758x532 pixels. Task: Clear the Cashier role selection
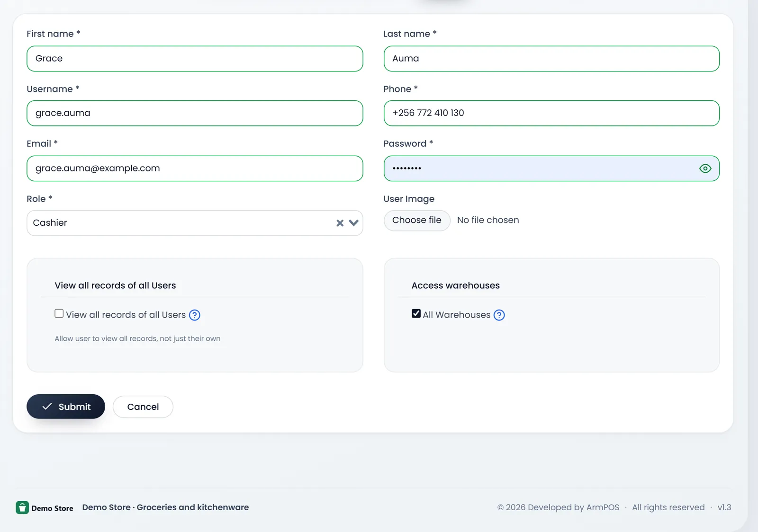pyautogui.click(x=340, y=223)
